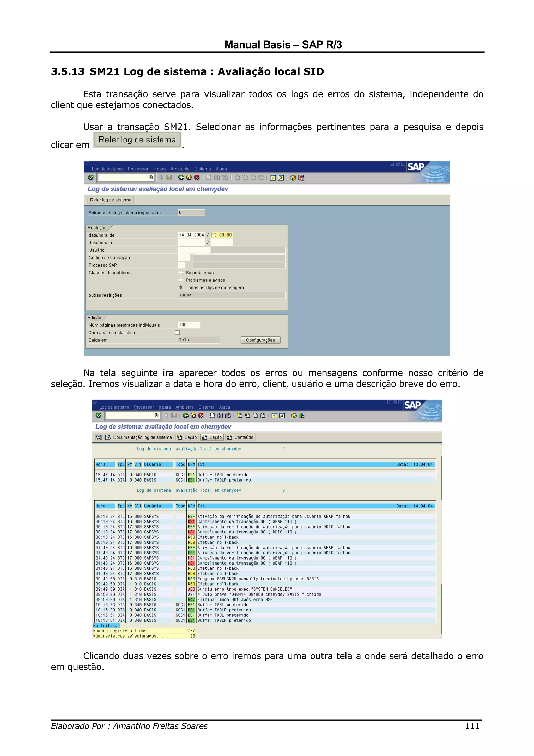Click the yellow Exit icon in the lower SAP window
This screenshot has width=534, height=756.
(x=193, y=416)
